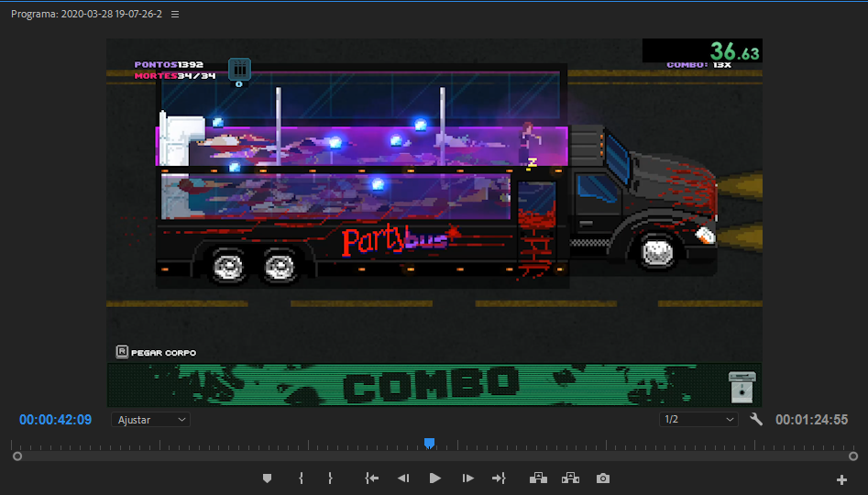The width and height of the screenshot is (868, 495).
Task: Click the current timecode 00:00:42:09
Action: [x=55, y=420]
